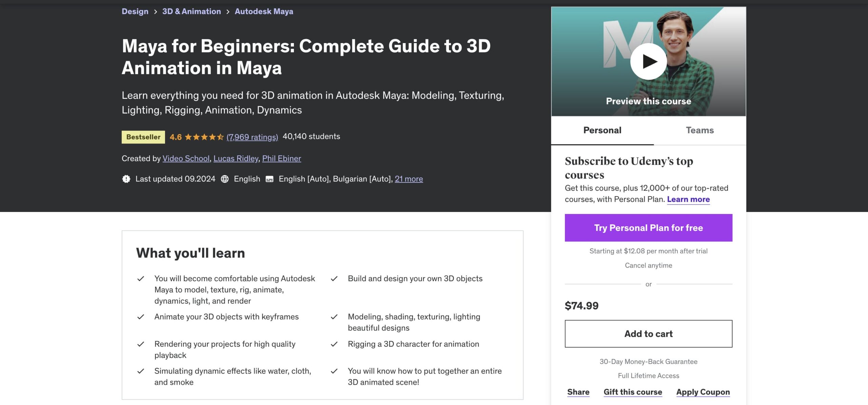The image size is (868, 405).
Task: Click the 'Preview this course' label
Action: coord(648,101)
